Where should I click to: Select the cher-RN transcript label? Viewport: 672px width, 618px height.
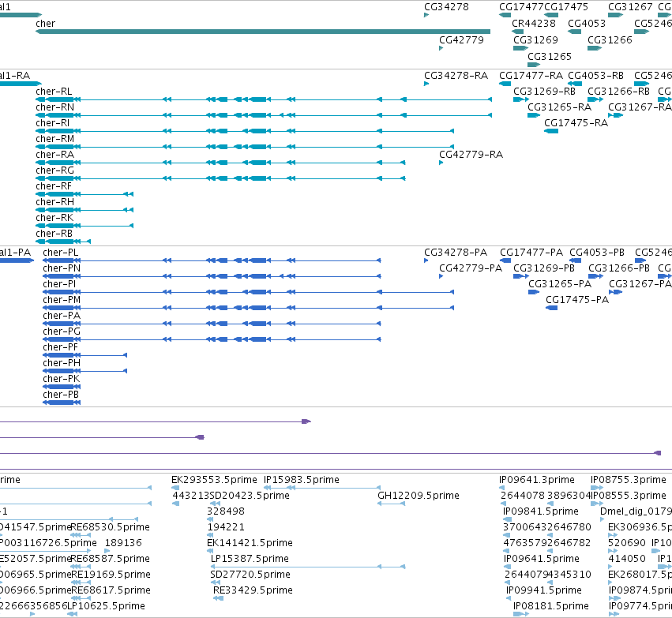(x=54, y=107)
